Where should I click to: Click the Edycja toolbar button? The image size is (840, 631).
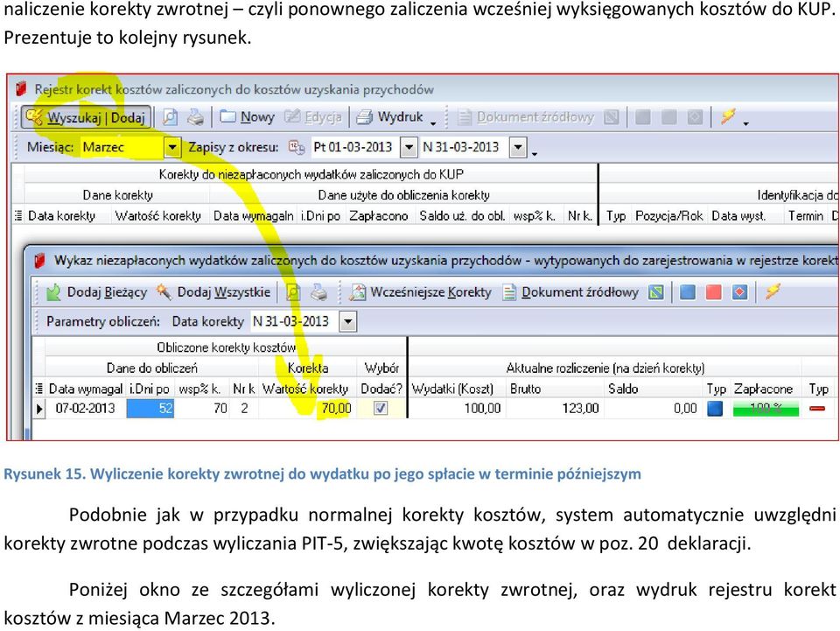(x=313, y=117)
